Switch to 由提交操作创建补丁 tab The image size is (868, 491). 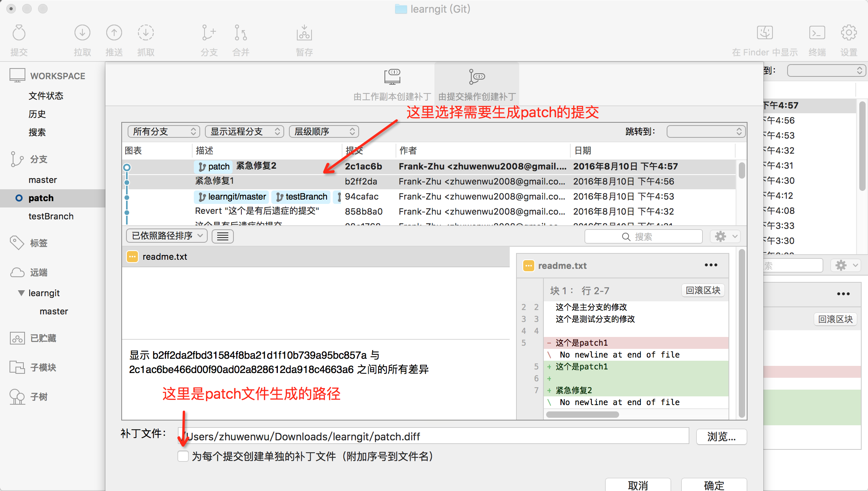pyautogui.click(x=477, y=84)
